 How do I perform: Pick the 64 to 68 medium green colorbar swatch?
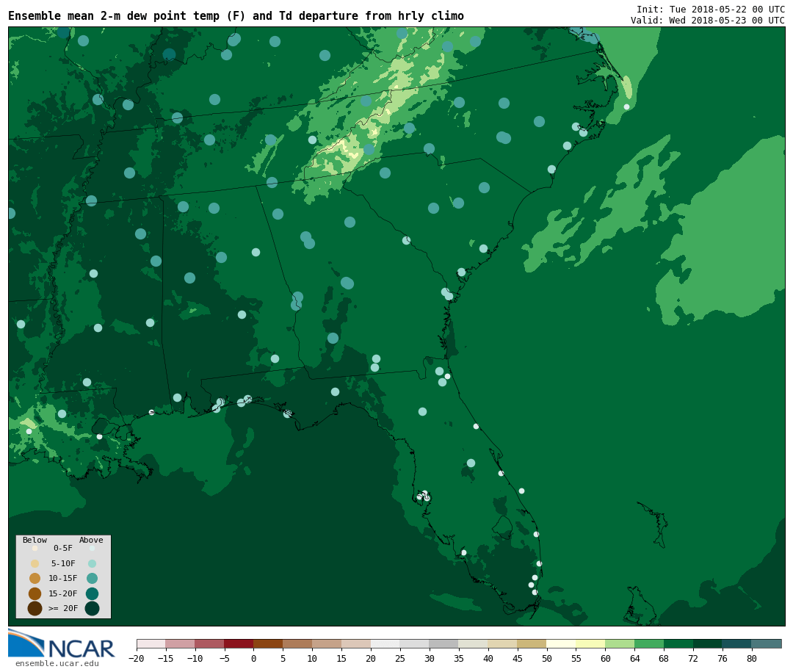point(649,643)
